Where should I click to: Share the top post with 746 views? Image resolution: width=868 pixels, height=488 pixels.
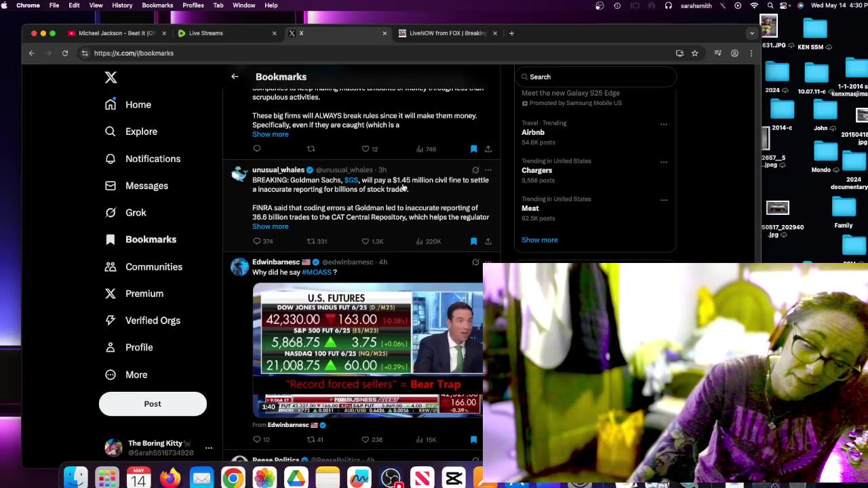coord(488,149)
